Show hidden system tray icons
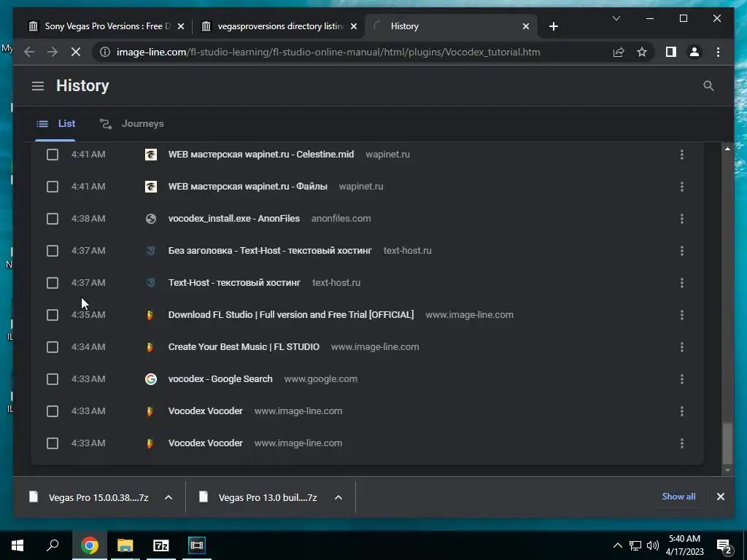 point(617,545)
